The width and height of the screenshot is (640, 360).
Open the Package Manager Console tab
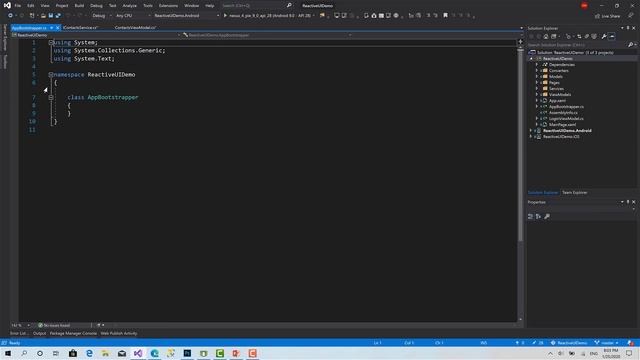click(73, 333)
